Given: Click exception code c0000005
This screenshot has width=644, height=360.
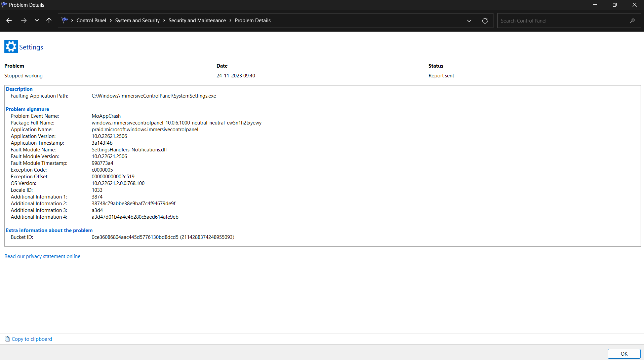Looking at the screenshot, I should [102, 170].
